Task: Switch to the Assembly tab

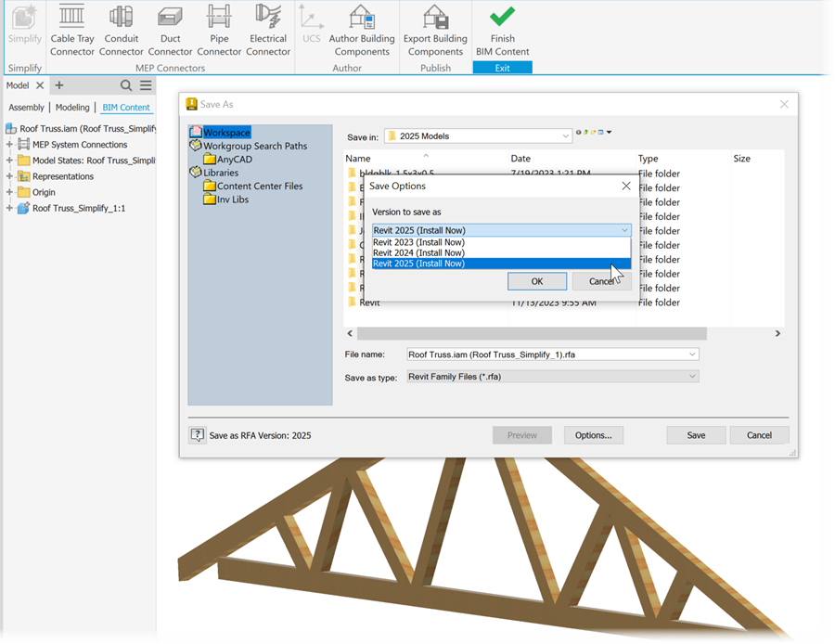Action: pyautogui.click(x=26, y=107)
